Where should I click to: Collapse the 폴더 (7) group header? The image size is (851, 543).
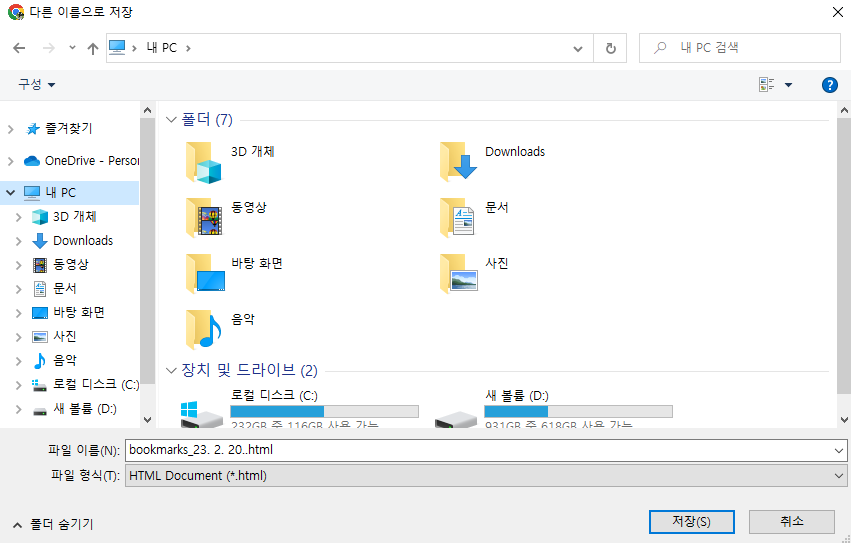(171, 120)
